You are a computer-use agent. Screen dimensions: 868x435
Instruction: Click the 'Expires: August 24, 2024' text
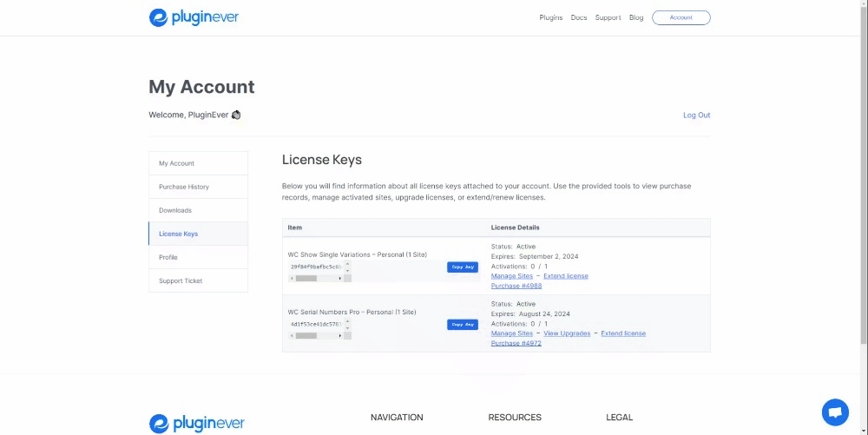(530, 313)
